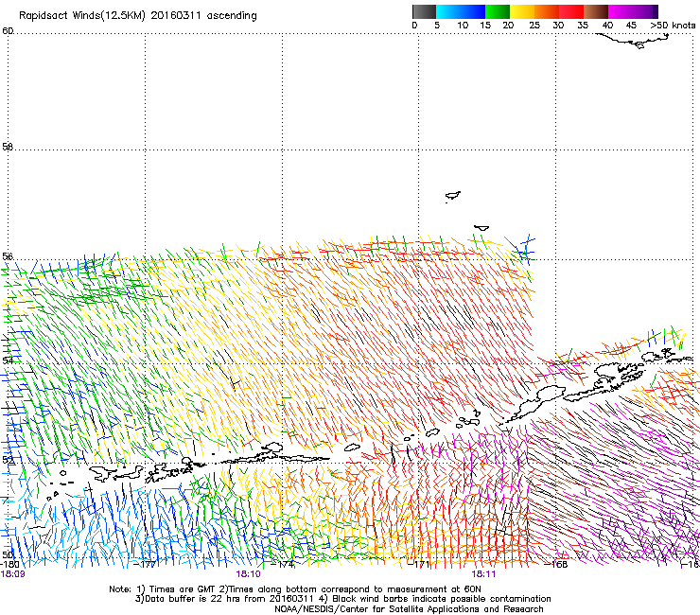Click the '35' legend scale label
The width and height of the screenshot is (700, 615).
[x=583, y=26]
